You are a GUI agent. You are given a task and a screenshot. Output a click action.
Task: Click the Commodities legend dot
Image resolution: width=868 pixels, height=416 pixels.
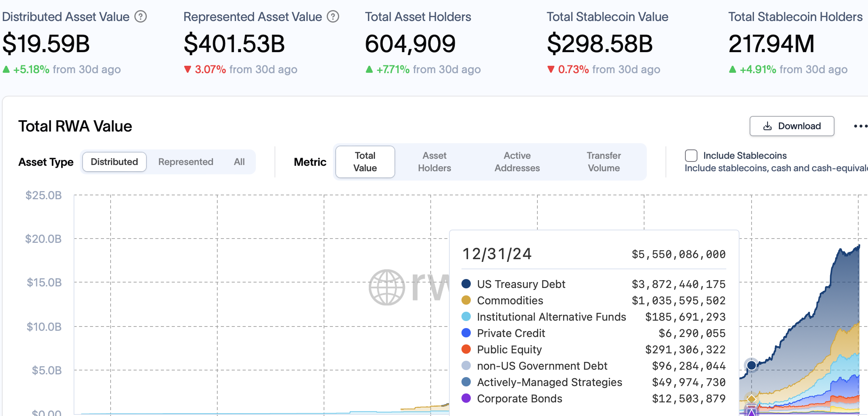coord(466,300)
